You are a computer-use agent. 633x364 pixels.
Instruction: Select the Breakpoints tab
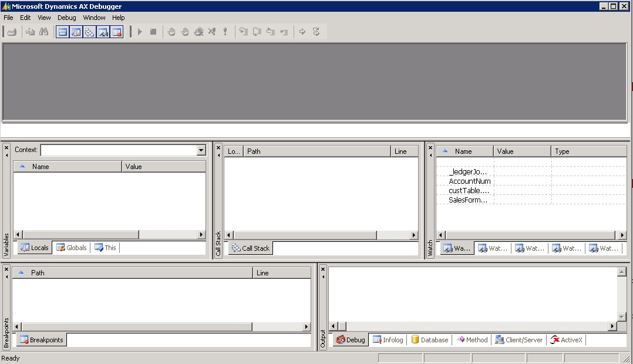click(42, 340)
